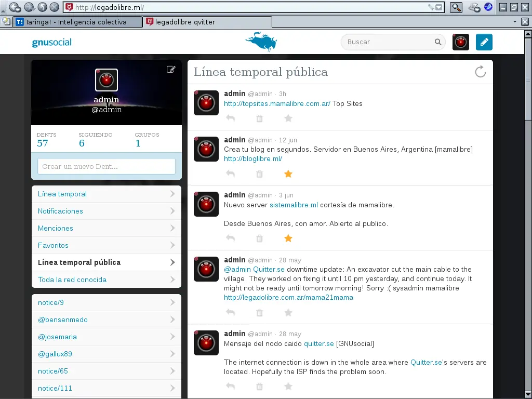Unfavorite the 12 jun bloglibre dent
This screenshot has width=532, height=399.
pos(288,174)
